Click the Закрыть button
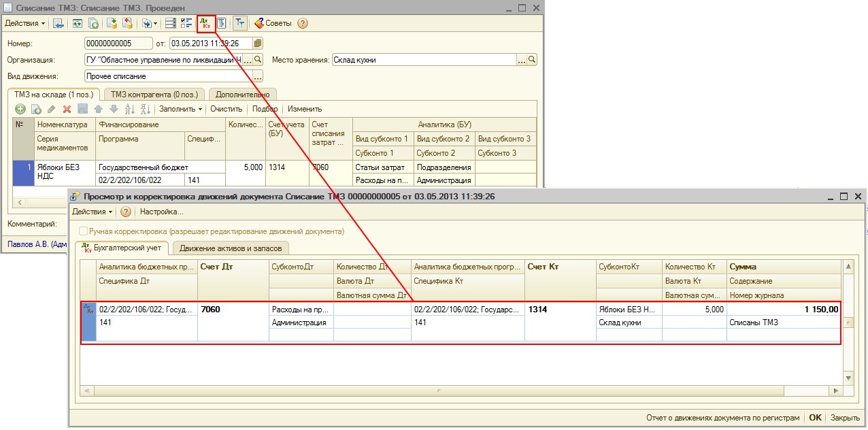The height and width of the screenshot is (430, 868). pyautogui.click(x=845, y=418)
